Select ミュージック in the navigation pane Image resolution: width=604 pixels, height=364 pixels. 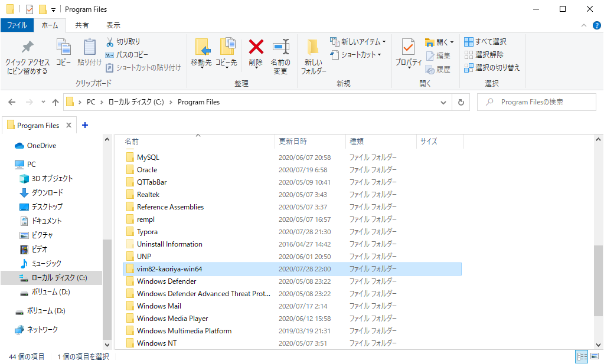[x=41, y=264]
